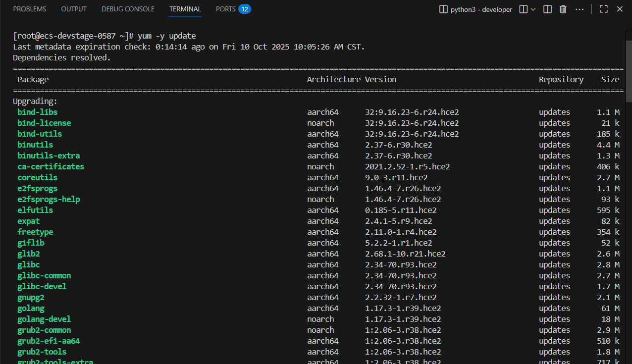
Task: Click the 'grub2-efi-aa64' package name
Action: 49,341
